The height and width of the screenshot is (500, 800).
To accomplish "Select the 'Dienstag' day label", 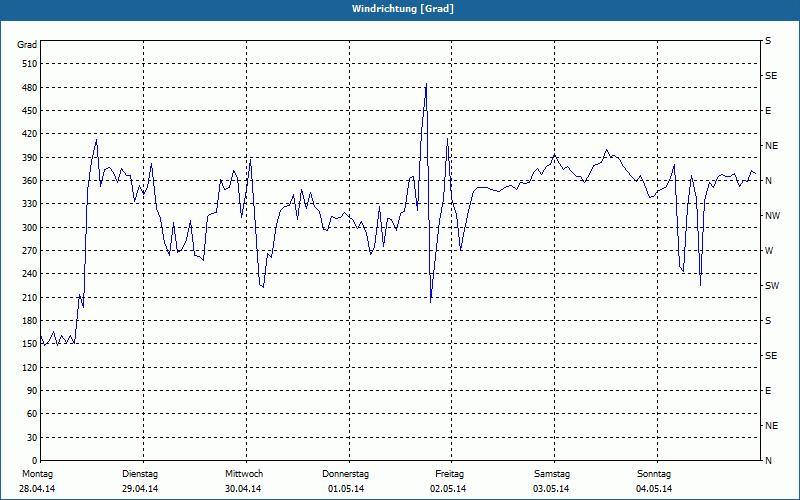I will point(140,474).
